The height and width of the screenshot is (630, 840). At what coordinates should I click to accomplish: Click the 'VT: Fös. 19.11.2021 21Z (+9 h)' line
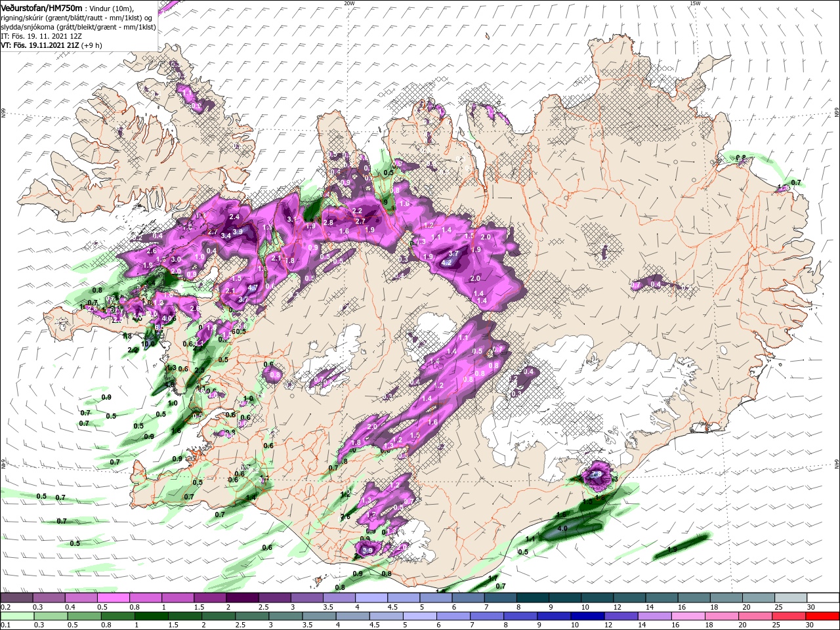click(x=51, y=45)
